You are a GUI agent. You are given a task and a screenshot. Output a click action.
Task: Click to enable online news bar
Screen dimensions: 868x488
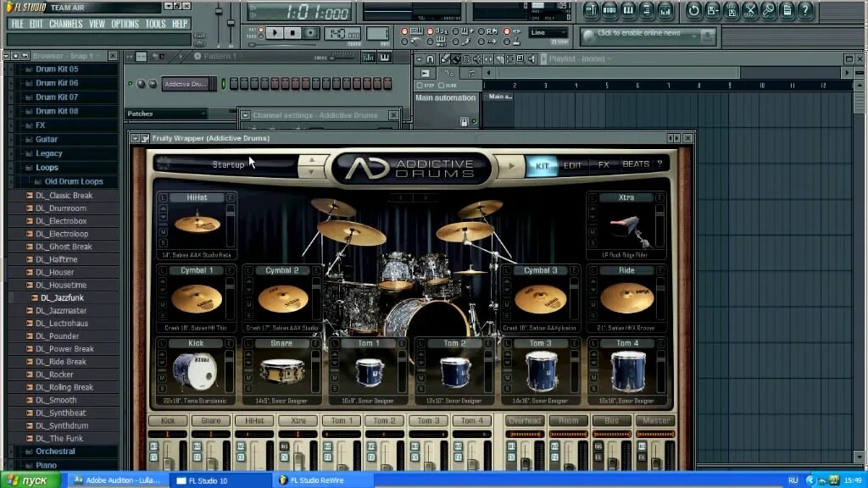pyautogui.click(x=648, y=35)
